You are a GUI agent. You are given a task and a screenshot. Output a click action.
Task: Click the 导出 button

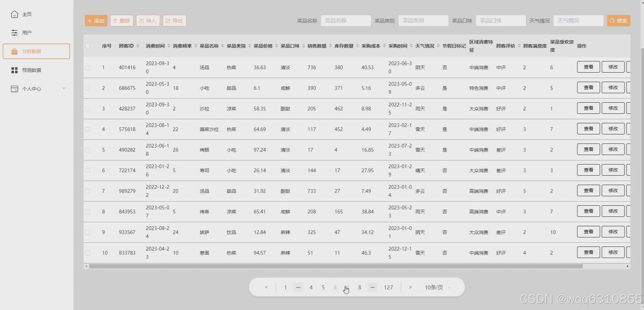(x=174, y=21)
